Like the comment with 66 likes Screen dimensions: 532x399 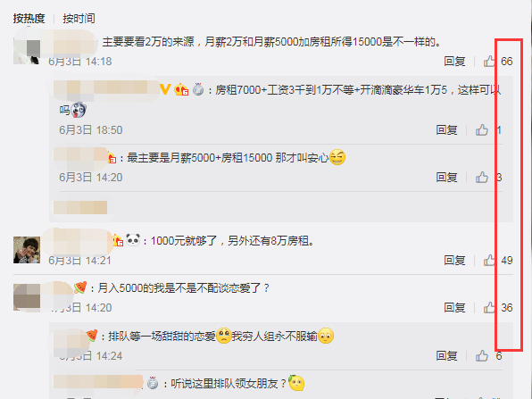489,62
